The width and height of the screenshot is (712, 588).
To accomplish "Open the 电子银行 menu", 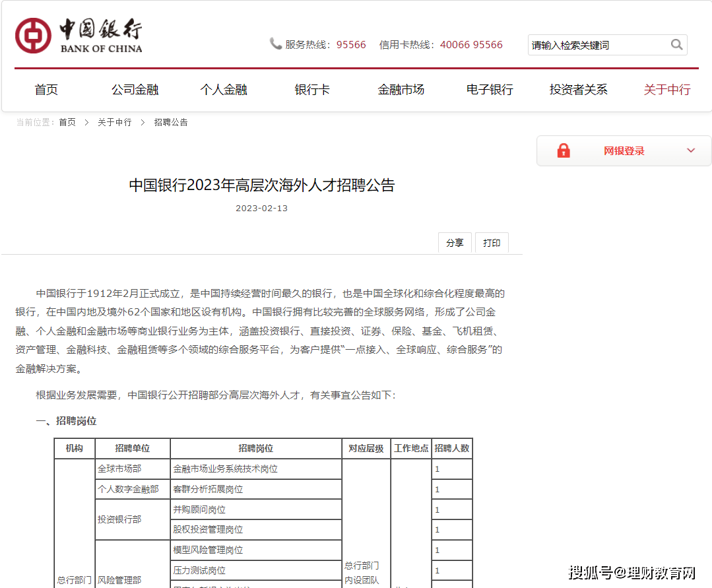I will pyautogui.click(x=489, y=89).
